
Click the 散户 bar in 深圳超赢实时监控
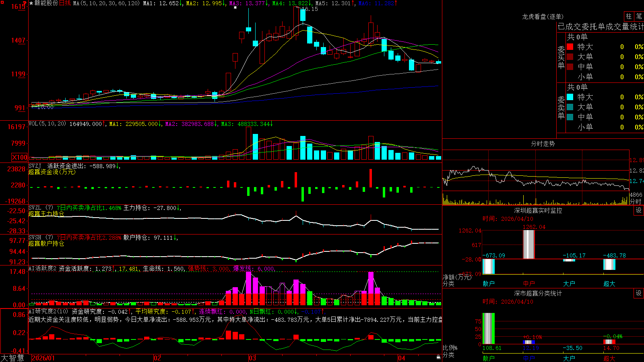point(489,266)
